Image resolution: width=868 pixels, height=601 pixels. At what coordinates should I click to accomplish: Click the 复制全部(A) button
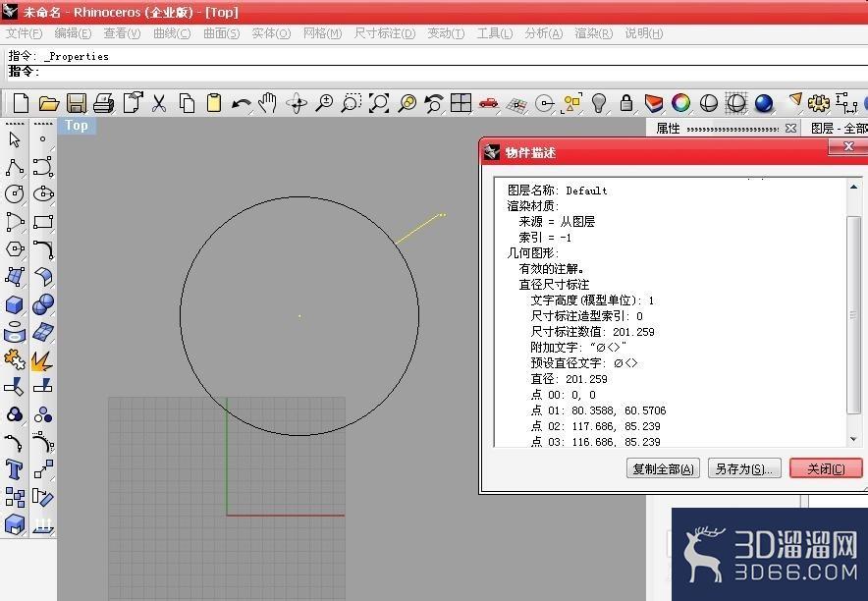[663, 468]
